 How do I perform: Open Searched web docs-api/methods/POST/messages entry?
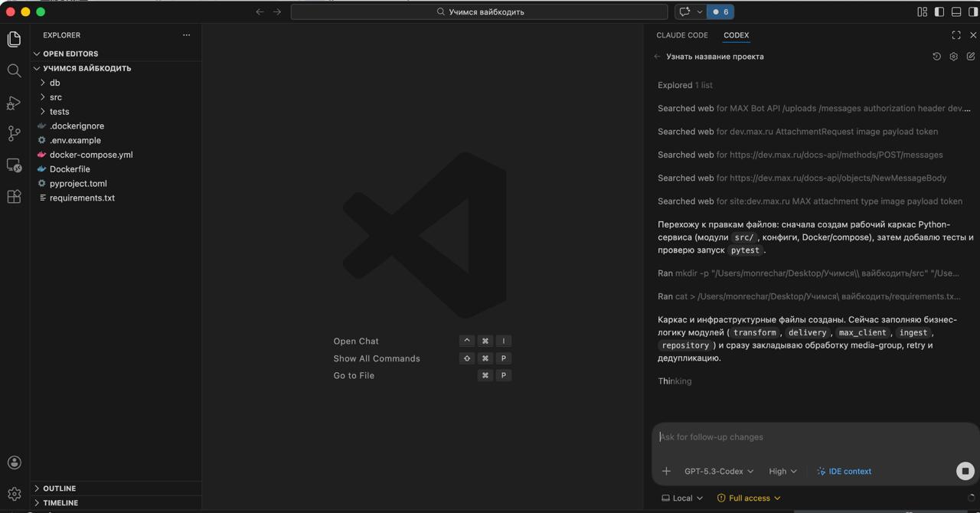tap(800, 155)
